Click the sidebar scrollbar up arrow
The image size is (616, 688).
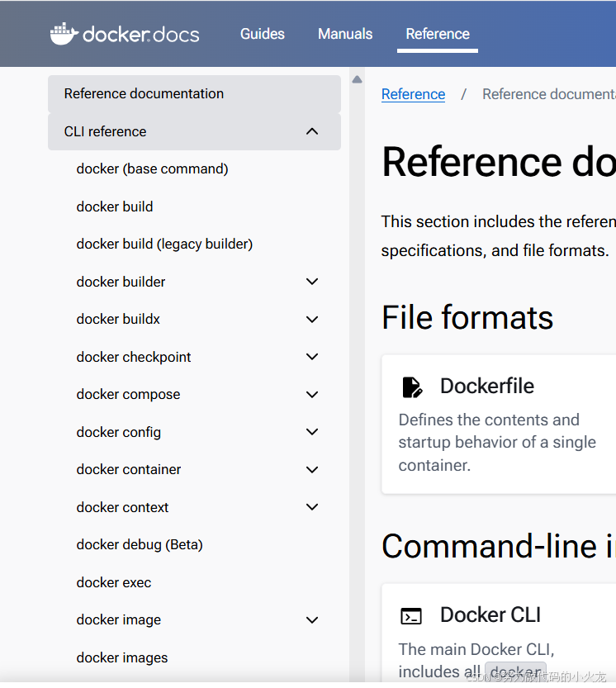[358, 79]
